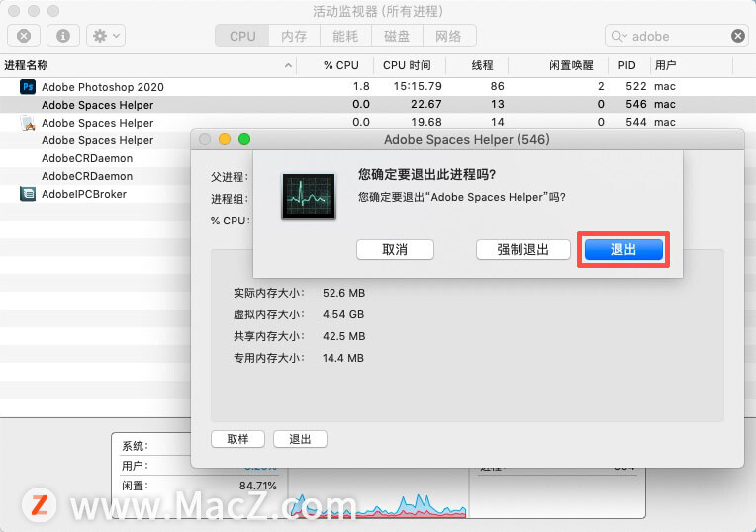Click the 42.5 MB shared memory value
This screenshot has height=532, width=756.
(x=343, y=336)
